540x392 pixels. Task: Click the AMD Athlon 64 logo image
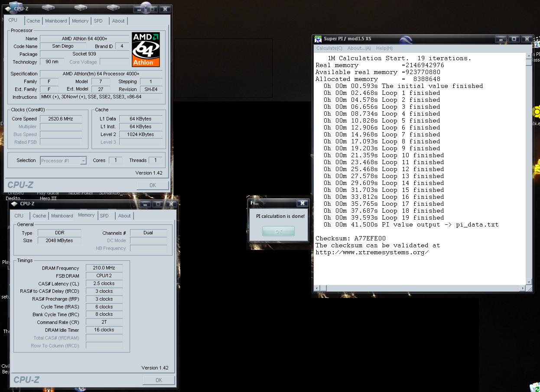(x=146, y=49)
